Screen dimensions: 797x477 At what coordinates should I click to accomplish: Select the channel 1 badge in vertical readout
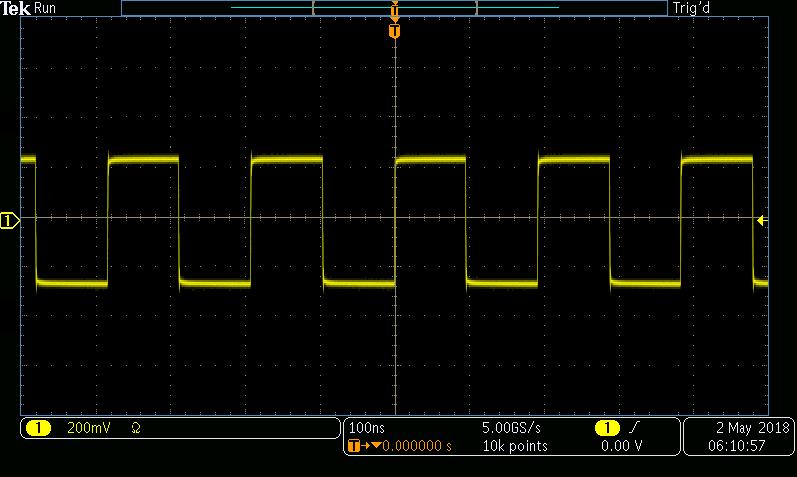pos(38,428)
